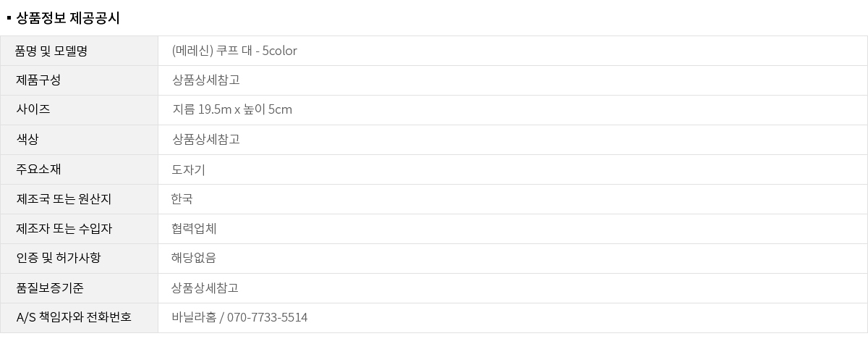Click the A/S 책임자와 전화번호 label
Screen dimensions: 868x344
[x=74, y=318]
